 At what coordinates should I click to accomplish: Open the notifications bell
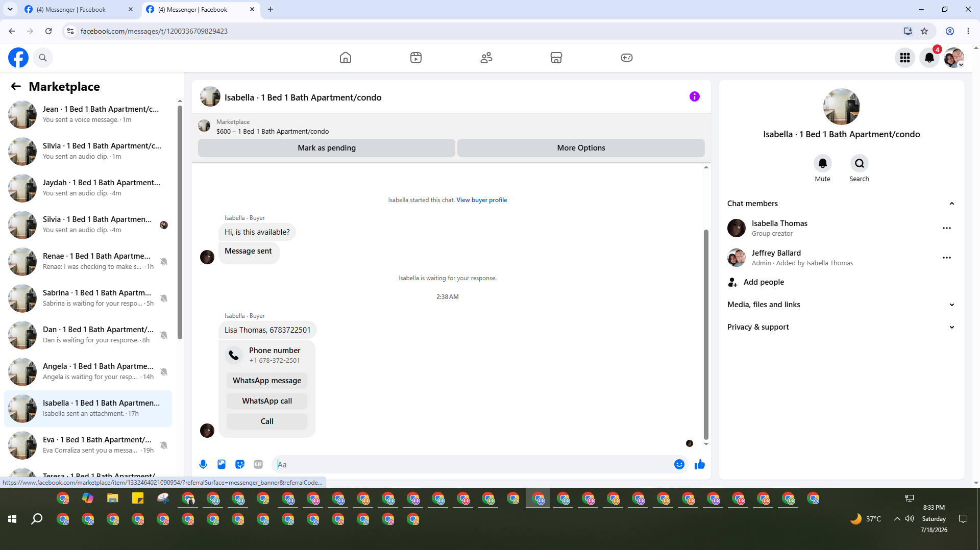pyautogui.click(x=929, y=58)
